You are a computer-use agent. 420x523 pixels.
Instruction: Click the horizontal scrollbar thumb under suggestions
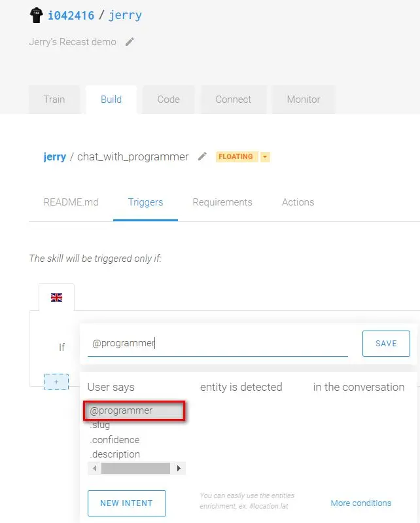point(135,468)
